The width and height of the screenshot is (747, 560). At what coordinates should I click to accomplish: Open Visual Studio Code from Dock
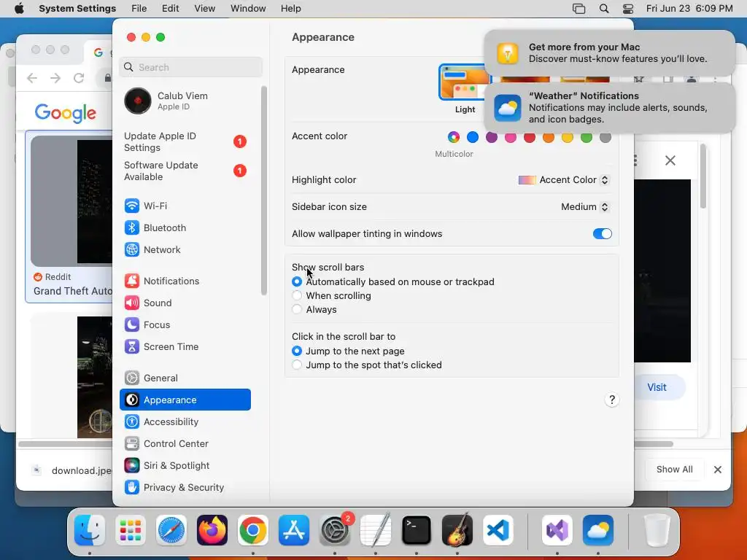point(498,530)
